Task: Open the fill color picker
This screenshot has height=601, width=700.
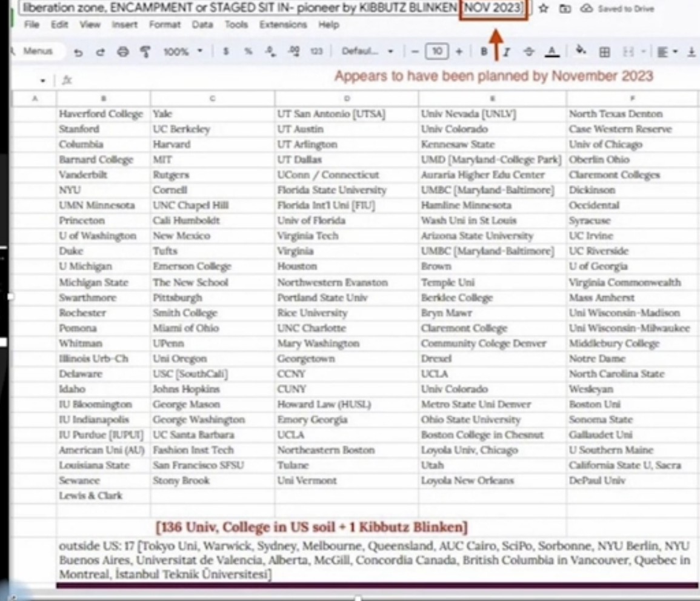Action: click(x=581, y=51)
